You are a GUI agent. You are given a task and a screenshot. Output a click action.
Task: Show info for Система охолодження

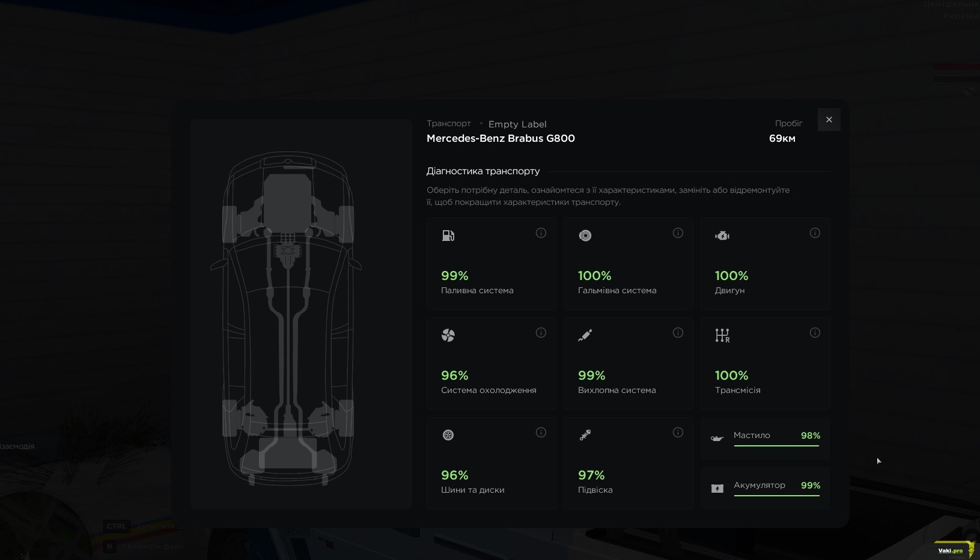(541, 333)
